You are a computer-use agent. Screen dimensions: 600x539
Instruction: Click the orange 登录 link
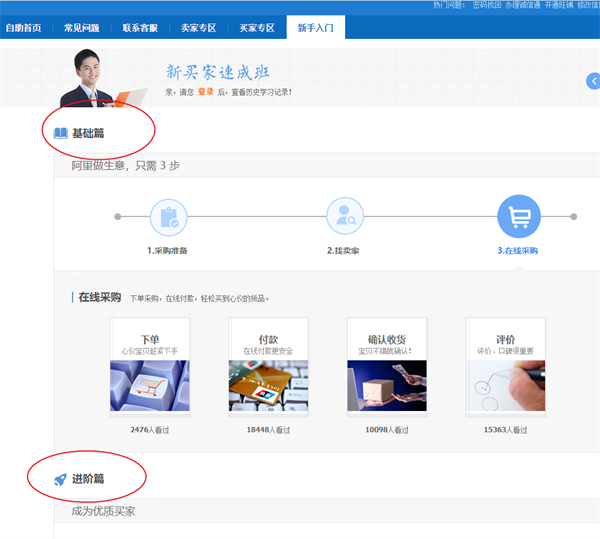click(x=205, y=92)
